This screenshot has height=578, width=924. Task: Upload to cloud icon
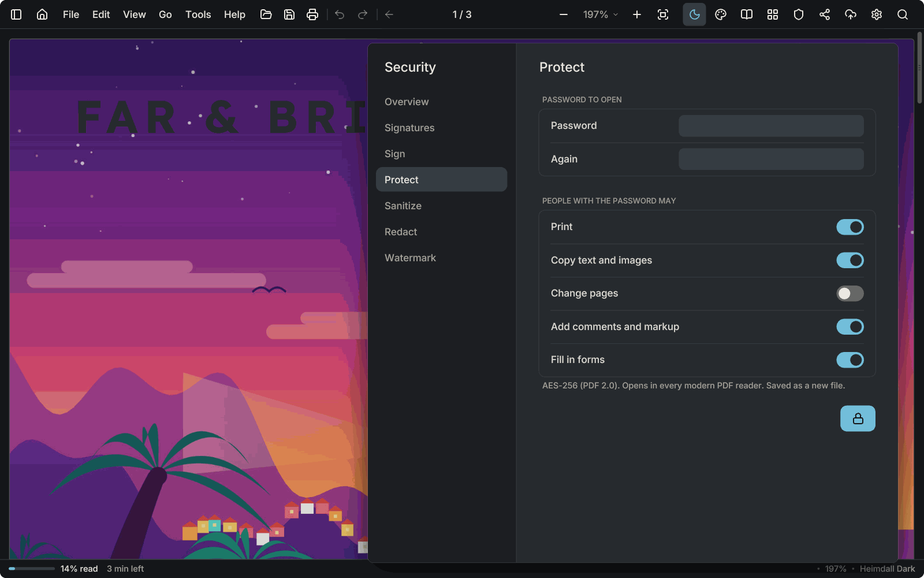click(x=851, y=14)
